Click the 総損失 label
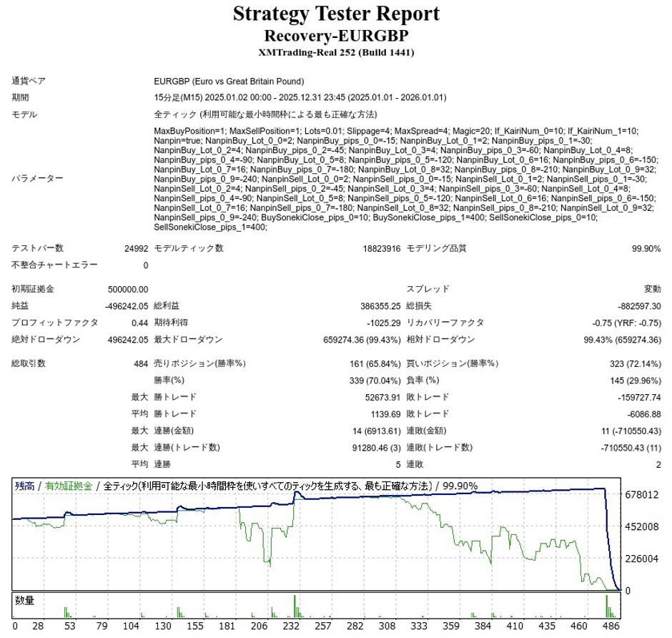The height and width of the screenshot is (638, 672). (x=419, y=305)
